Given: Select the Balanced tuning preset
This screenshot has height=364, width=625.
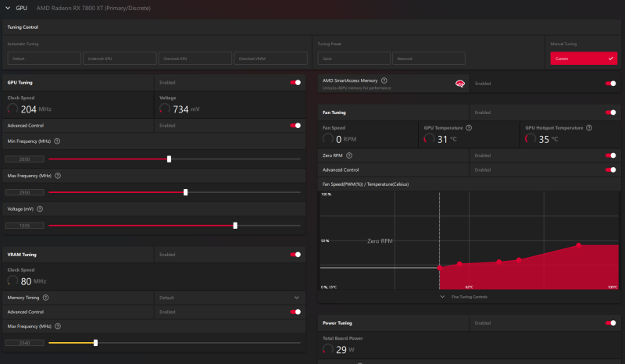Looking at the screenshot, I should coord(429,59).
